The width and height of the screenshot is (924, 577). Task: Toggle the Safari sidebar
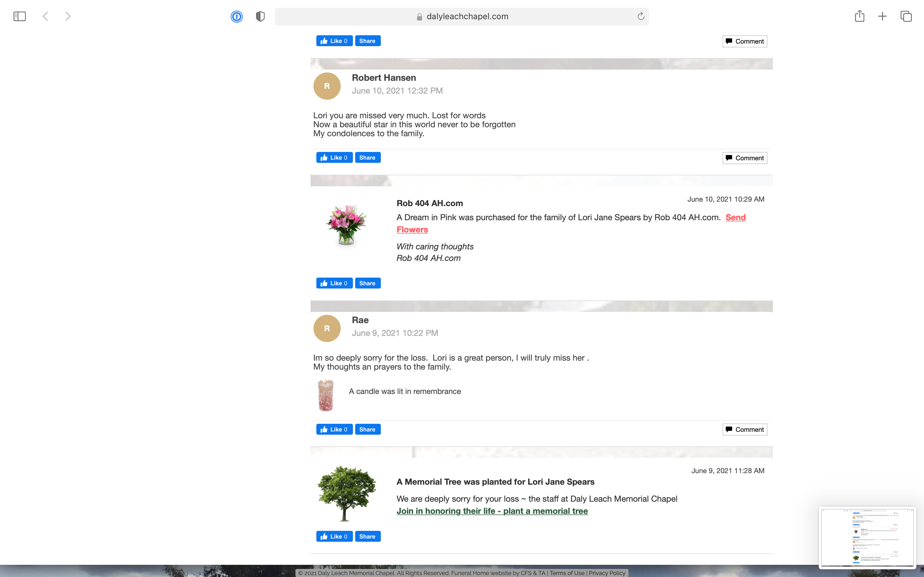20,16
